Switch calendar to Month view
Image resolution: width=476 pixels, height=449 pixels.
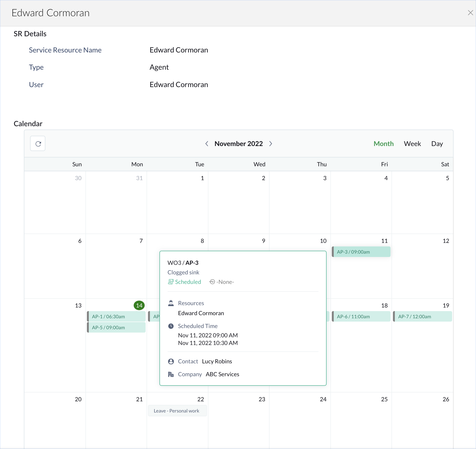click(384, 144)
